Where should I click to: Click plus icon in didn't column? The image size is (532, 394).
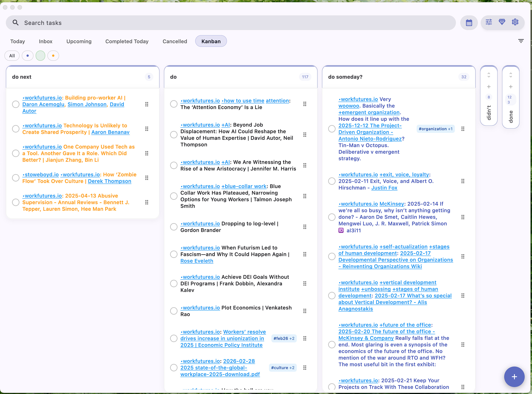click(x=489, y=87)
